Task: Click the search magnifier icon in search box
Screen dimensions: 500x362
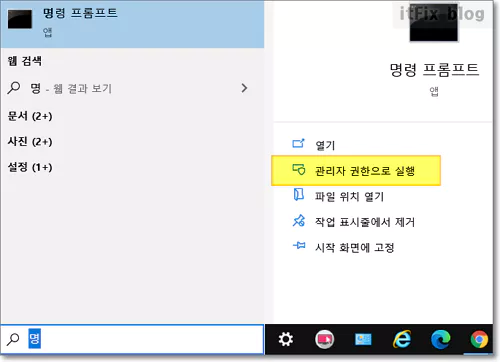Action: (13, 339)
